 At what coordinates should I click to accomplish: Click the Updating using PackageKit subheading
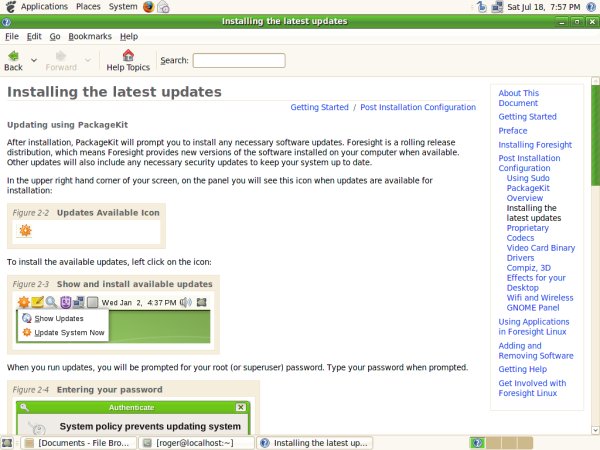(67, 125)
